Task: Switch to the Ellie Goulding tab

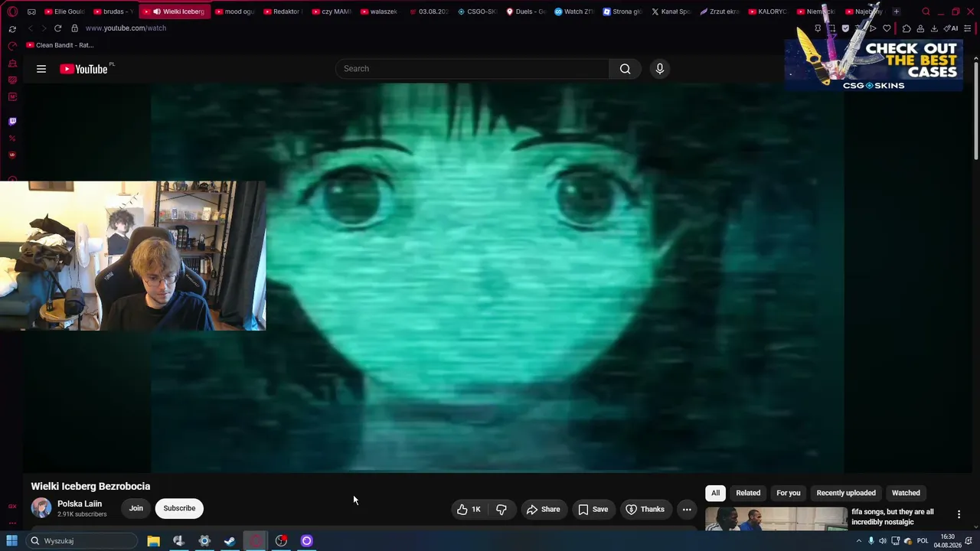Action: pyautogui.click(x=64, y=11)
